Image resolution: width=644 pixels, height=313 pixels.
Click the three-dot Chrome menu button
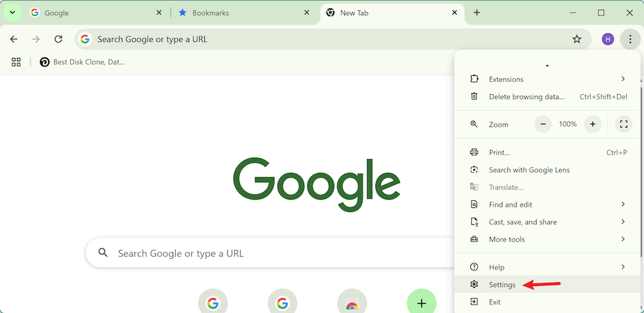(630, 39)
